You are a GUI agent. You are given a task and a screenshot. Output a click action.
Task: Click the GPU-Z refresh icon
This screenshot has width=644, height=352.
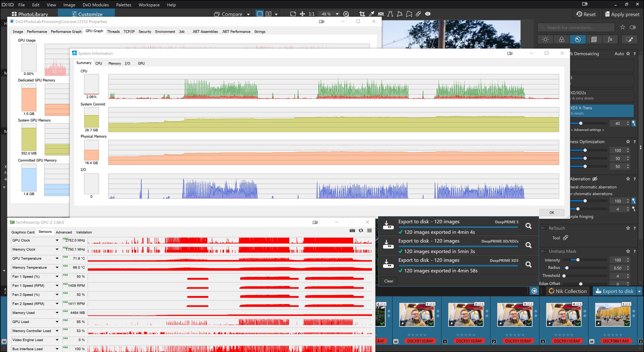[361, 231]
